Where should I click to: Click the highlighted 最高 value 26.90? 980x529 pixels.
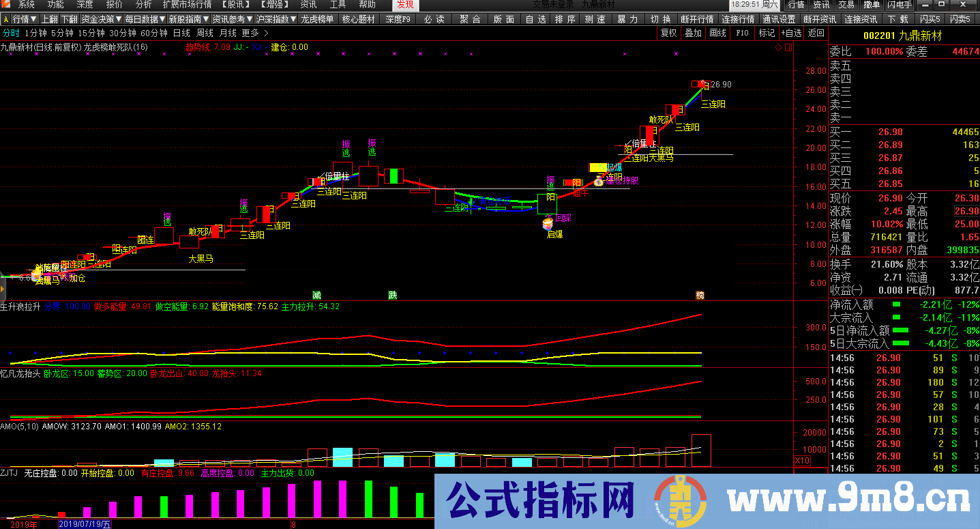pos(967,211)
